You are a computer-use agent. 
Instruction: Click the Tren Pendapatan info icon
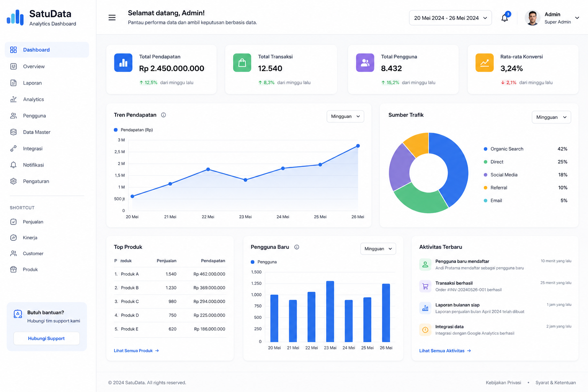163,115
